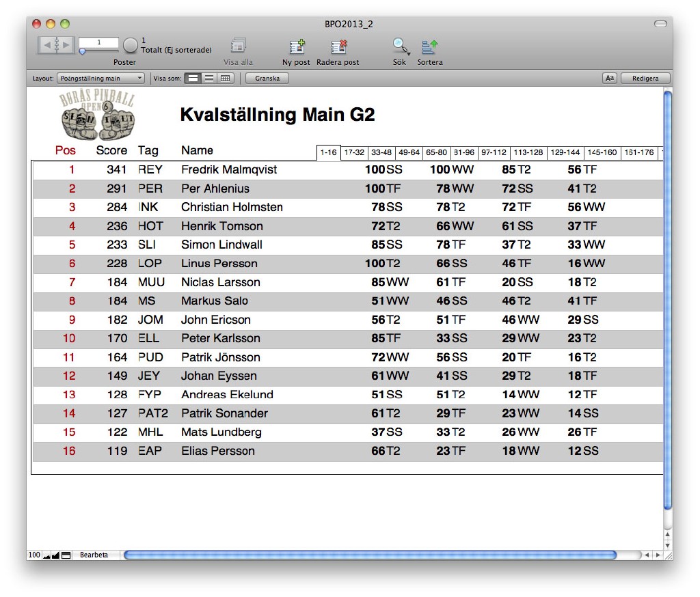
Task: Create a record with Ny post
Action: (297, 46)
